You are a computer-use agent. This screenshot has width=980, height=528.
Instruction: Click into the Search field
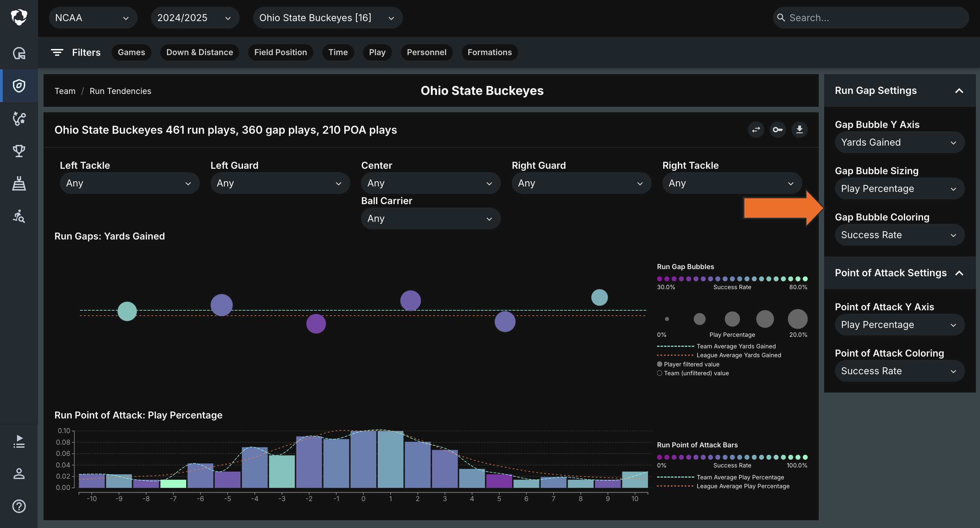coord(871,18)
